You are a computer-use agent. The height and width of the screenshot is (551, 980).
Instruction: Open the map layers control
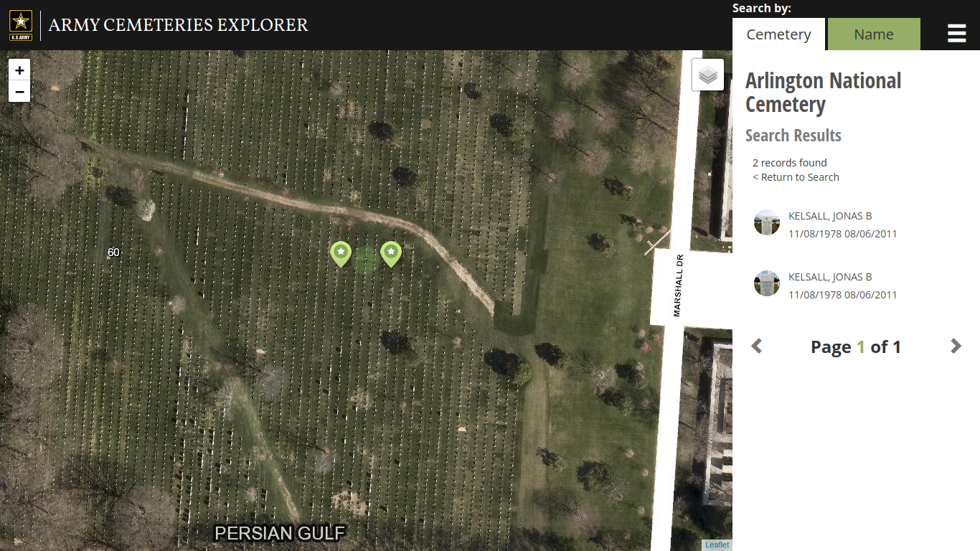pyautogui.click(x=707, y=75)
